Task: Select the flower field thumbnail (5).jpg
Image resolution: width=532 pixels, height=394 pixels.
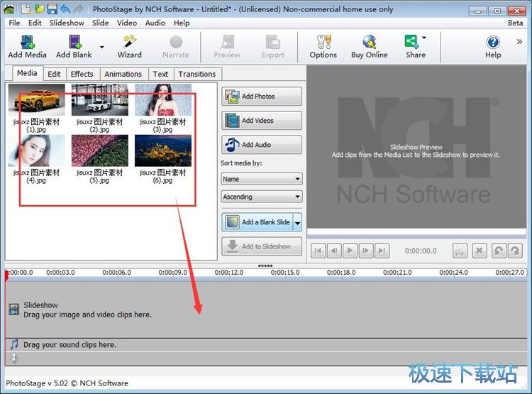Action: pyautogui.click(x=100, y=151)
